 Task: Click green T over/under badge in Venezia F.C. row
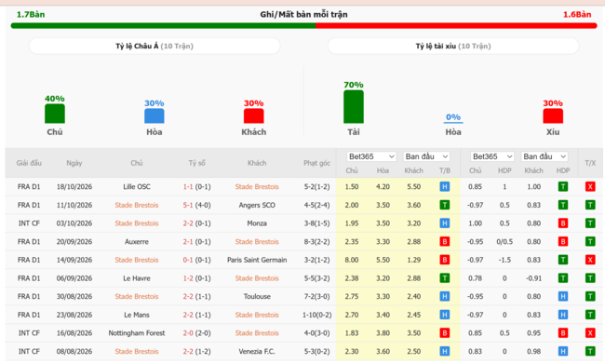tap(589, 351)
